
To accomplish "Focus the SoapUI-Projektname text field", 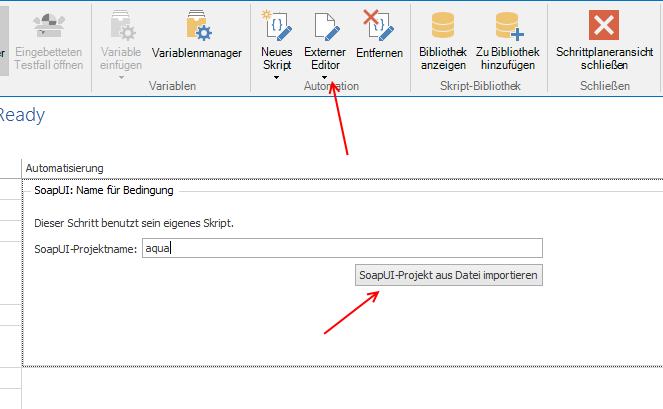I will [x=341, y=248].
